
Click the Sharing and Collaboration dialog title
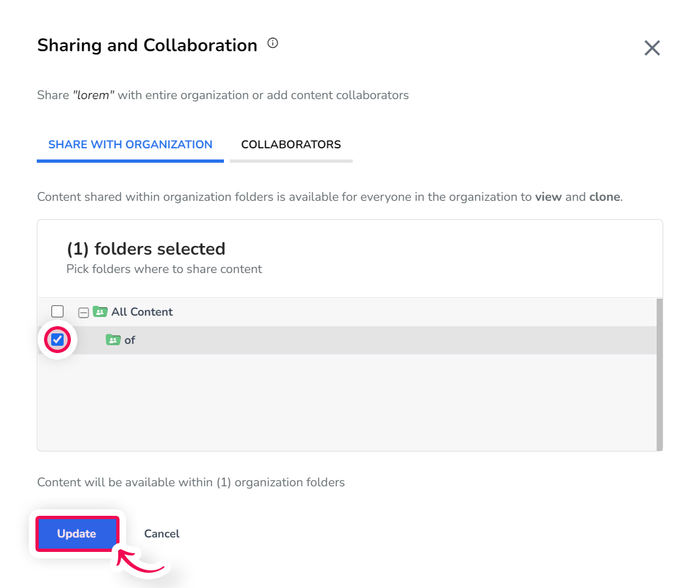tap(147, 45)
